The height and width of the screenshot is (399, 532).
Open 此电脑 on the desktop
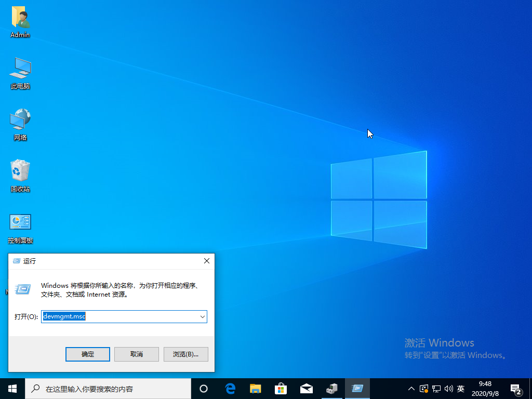click(20, 73)
